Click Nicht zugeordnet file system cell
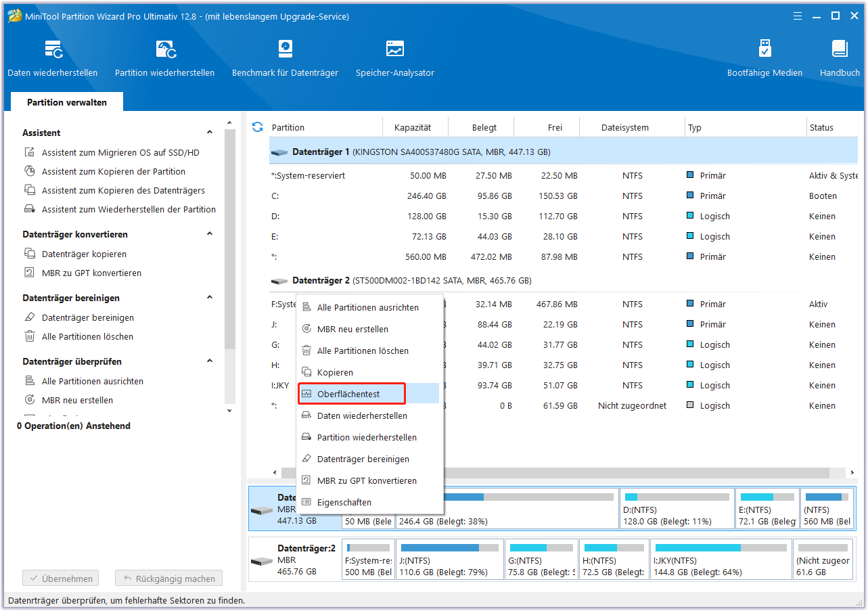The height and width of the screenshot is (611, 868). click(632, 406)
